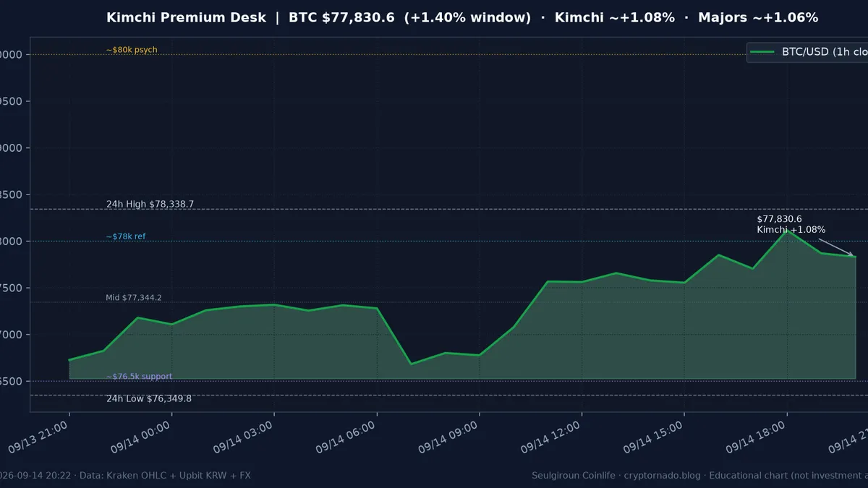Select the BTC $77,830.6 title value
Viewport: 868px width, 488px height.
click(342, 17)
